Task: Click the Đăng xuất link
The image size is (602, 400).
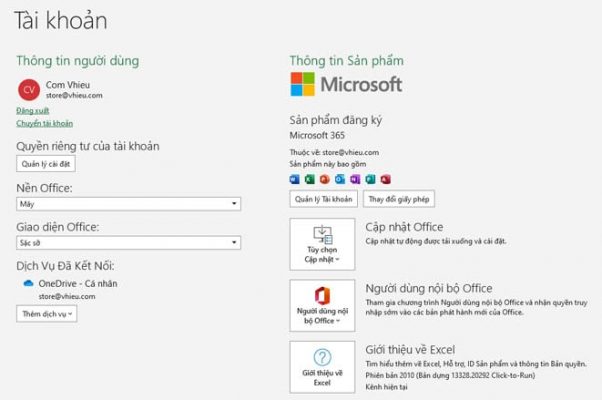Action: (33, 111)
